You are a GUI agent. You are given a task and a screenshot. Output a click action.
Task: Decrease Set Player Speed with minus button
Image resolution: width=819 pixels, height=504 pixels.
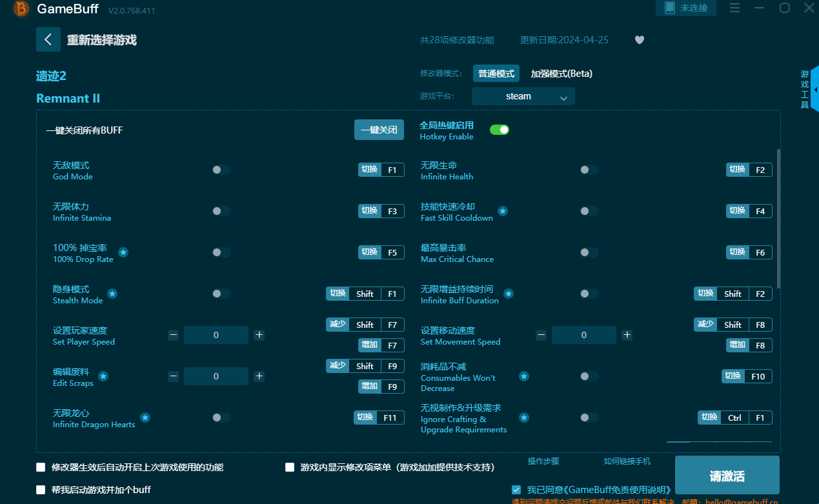pyautogui.click(x=173, y=335)
